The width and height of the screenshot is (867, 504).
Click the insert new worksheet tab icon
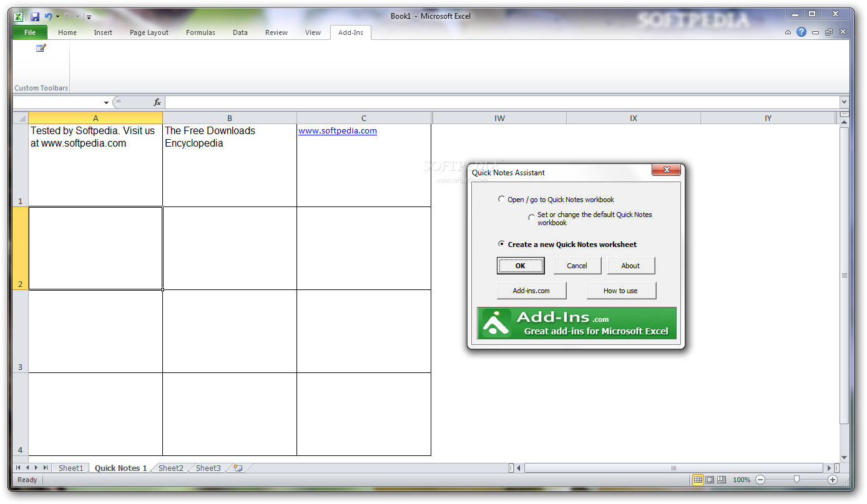click(x=238, y=468)
